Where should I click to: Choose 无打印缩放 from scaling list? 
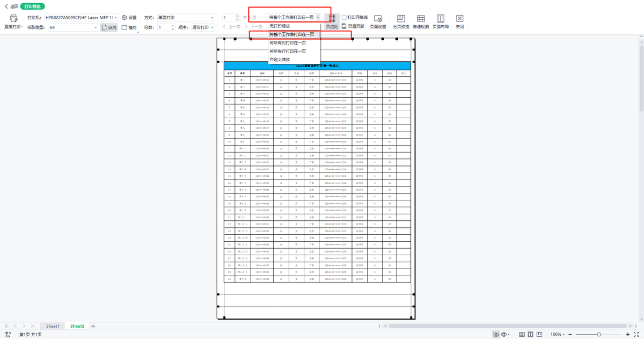click(x=294, y=26)
